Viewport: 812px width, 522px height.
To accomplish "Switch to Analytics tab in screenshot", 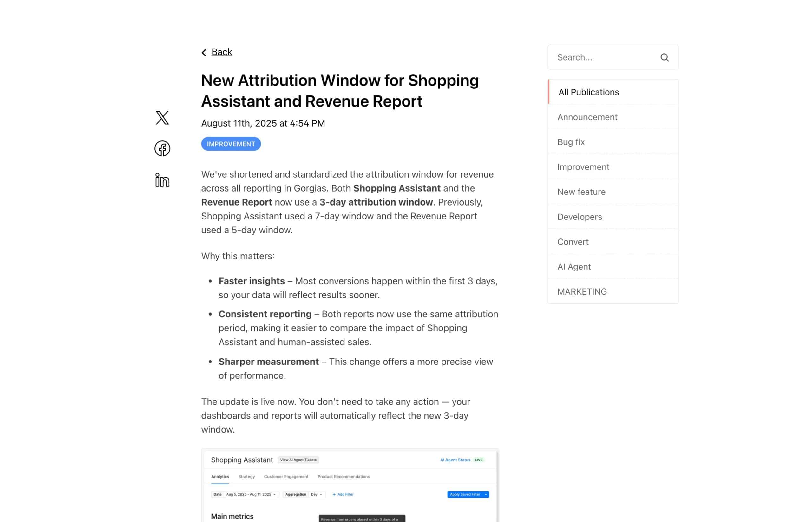I will point(220,476).
